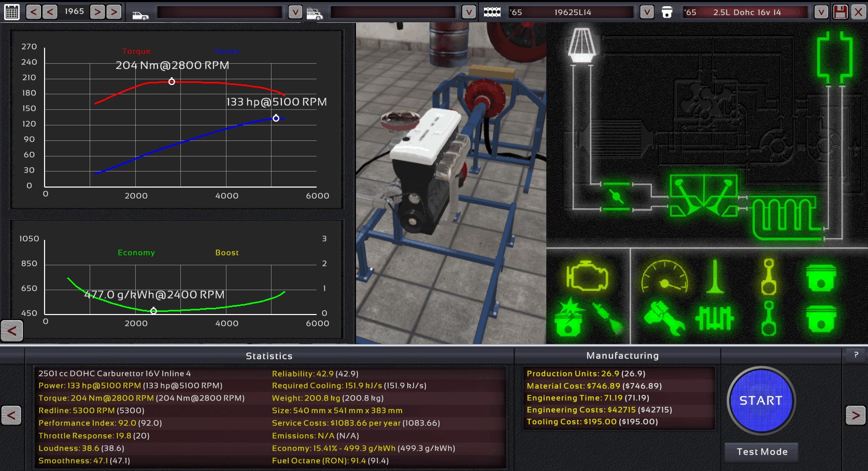This screenshot has height=471, width=868.
Task: Expand the 2.5L Dohc 16v I4 variant dropdown
Action: coord(821,12)
